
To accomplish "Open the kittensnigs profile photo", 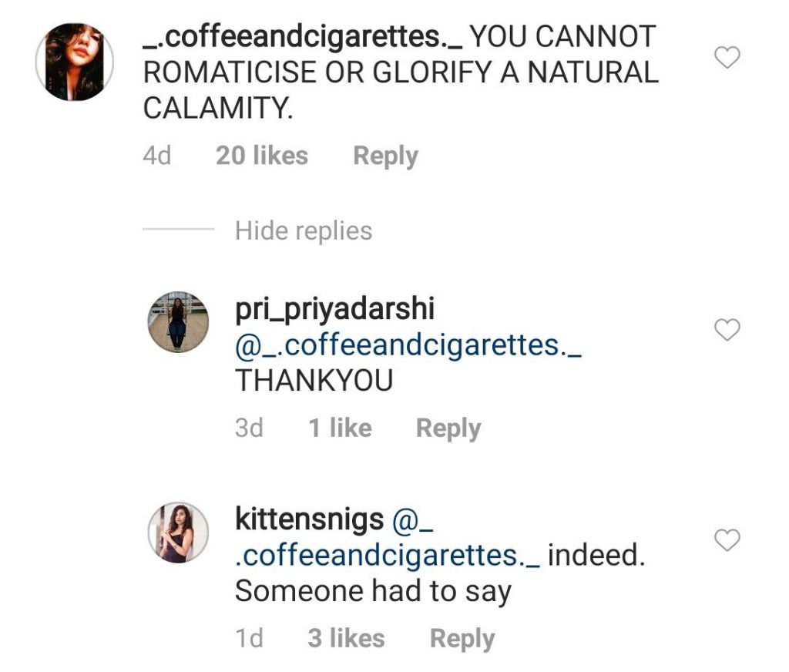I will [178, 533].
